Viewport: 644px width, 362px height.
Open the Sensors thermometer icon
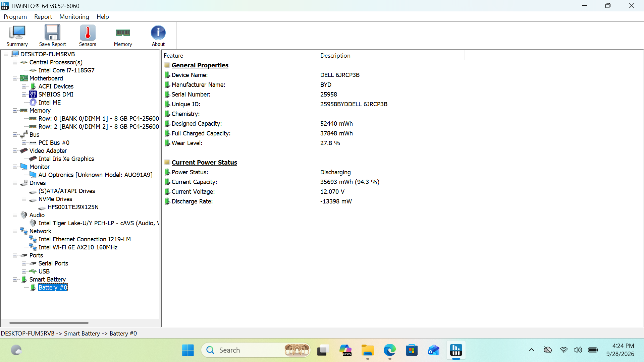(x=88, y=36)
